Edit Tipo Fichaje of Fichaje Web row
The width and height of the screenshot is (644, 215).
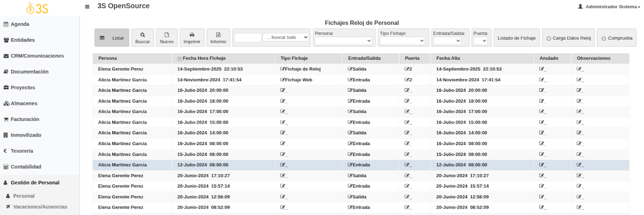coord(283,80)
